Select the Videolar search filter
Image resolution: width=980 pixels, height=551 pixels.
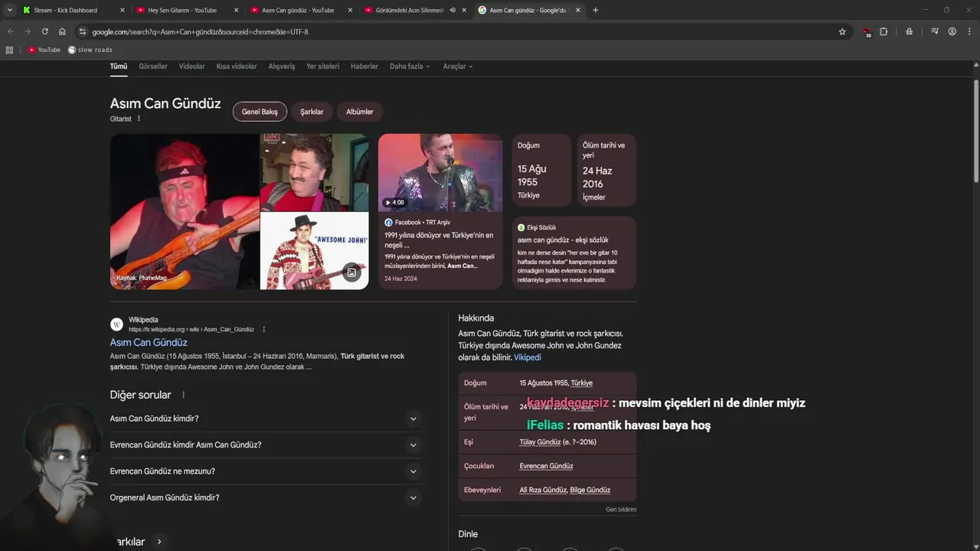192,67
